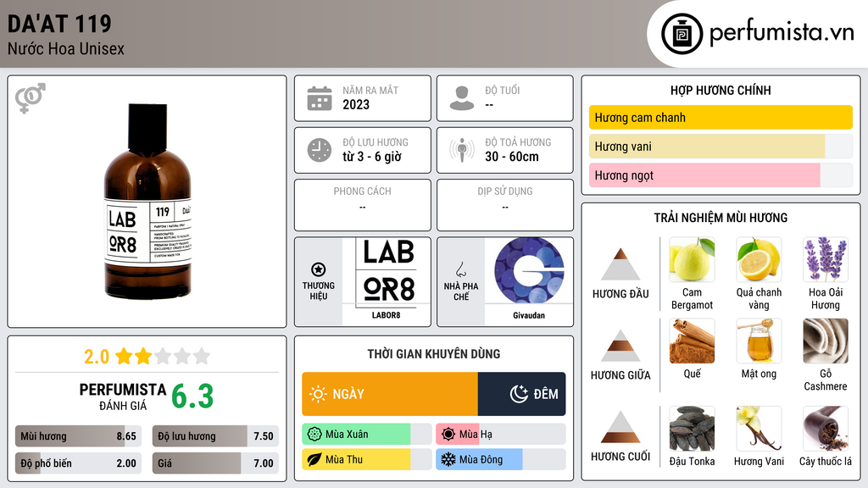Click the fifth grey rating star
The height and width of the screenshot is (488, 868).
[x=202, y=356]
